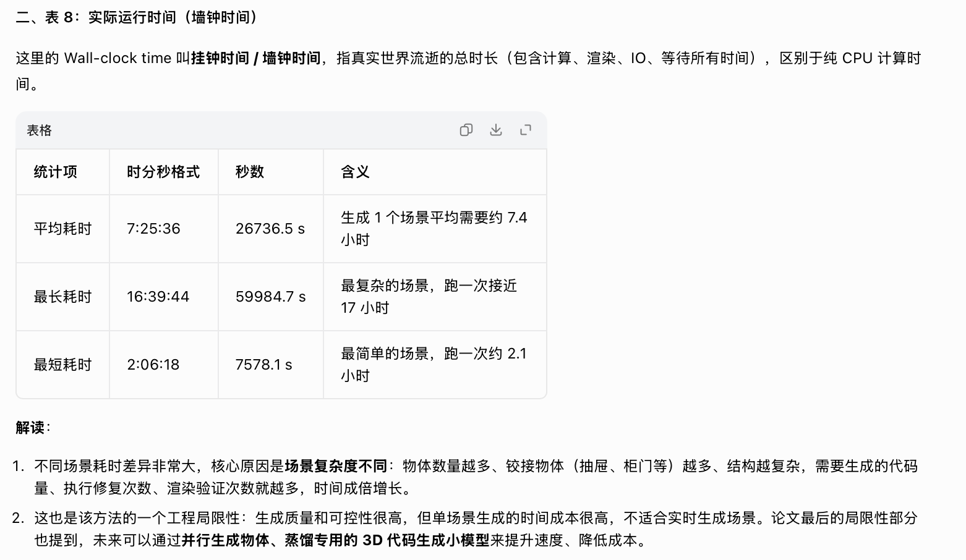
Task: Click the 最长耗时 row label
Action: (x=62, y=297)
